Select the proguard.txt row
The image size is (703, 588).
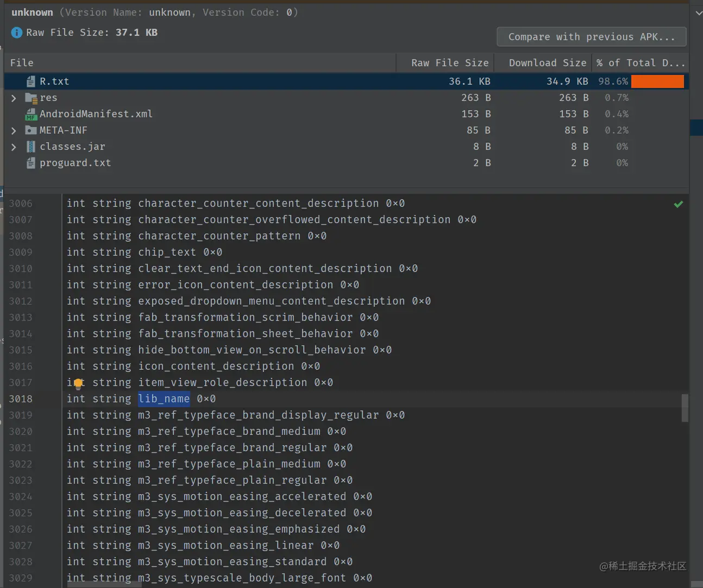347,163
